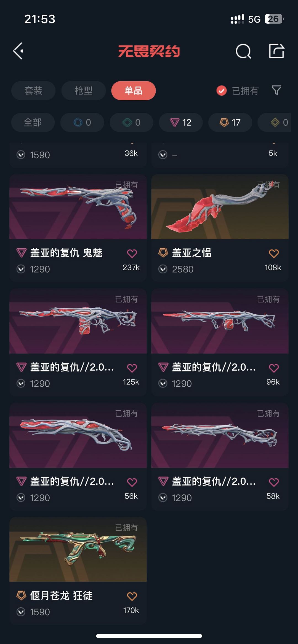Viewport: 298px width, 644px height.
Task: Tap the share icon in header
Action: tap(276, 51)
